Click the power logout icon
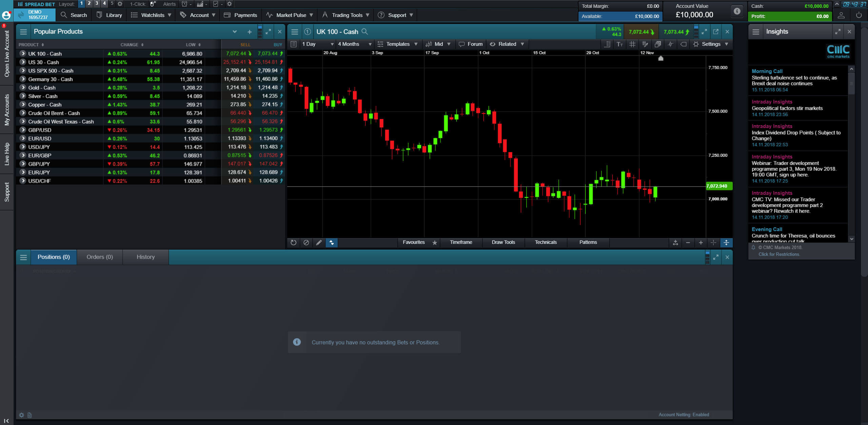The height and width of the screenshot is (425, 868). (x=859, y=15)
